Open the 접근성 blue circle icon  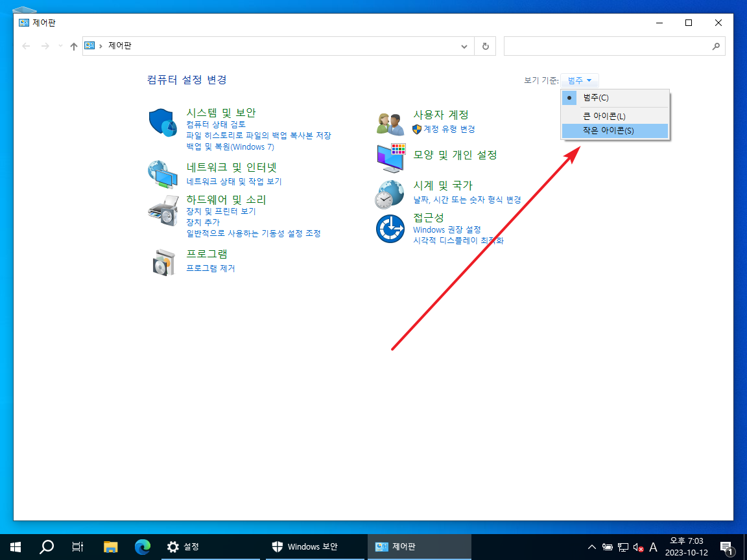point(390,229)
